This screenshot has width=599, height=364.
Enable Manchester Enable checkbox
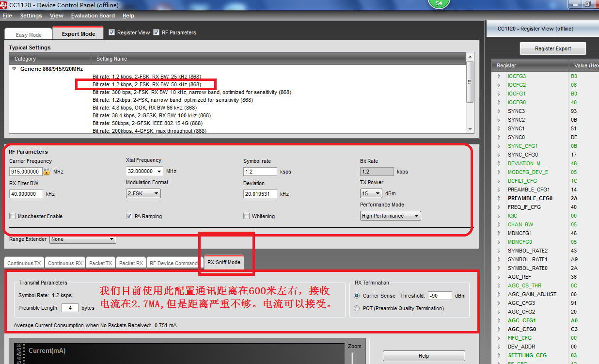coord(13,216)
